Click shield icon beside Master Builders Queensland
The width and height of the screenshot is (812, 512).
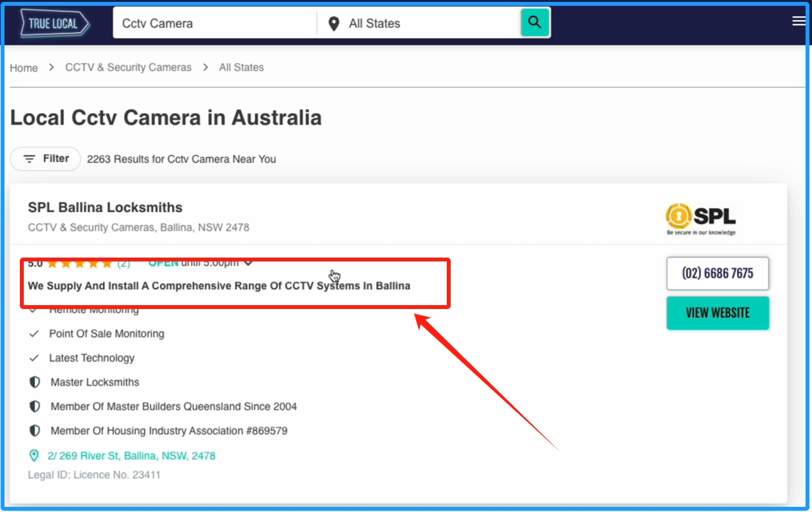pos(35,407)
